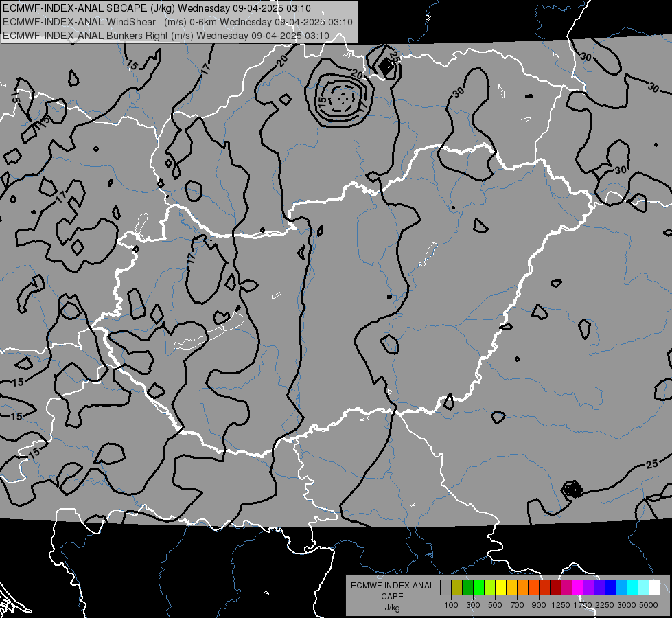
Task: Select the pure yellow legend swatch
Action: (500, 588)
